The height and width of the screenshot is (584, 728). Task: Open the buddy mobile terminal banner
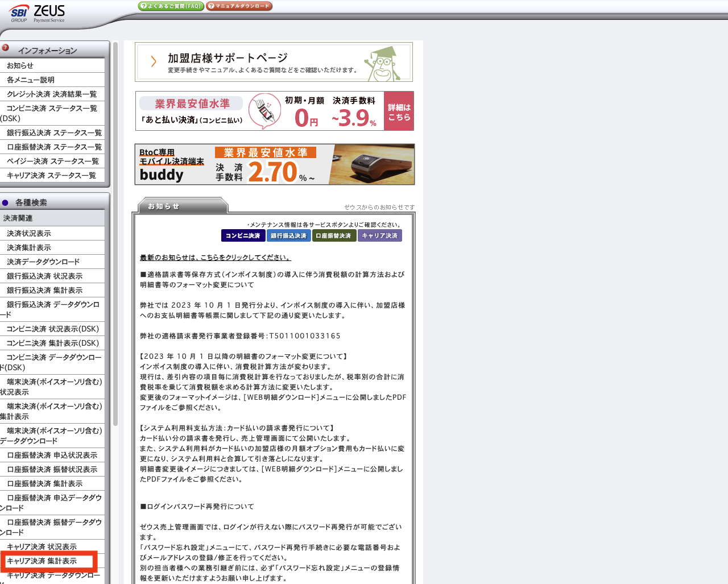pyautogui.click(x=275, y=164)
